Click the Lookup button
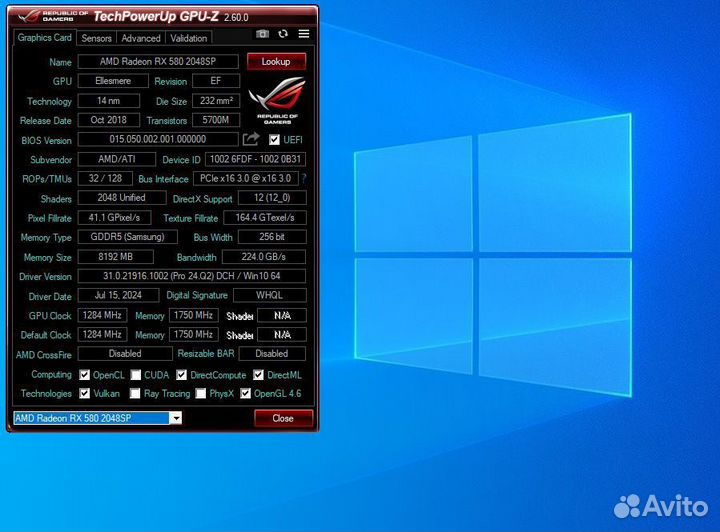Viewport: 720px width, 532px height. coord(276,62)
